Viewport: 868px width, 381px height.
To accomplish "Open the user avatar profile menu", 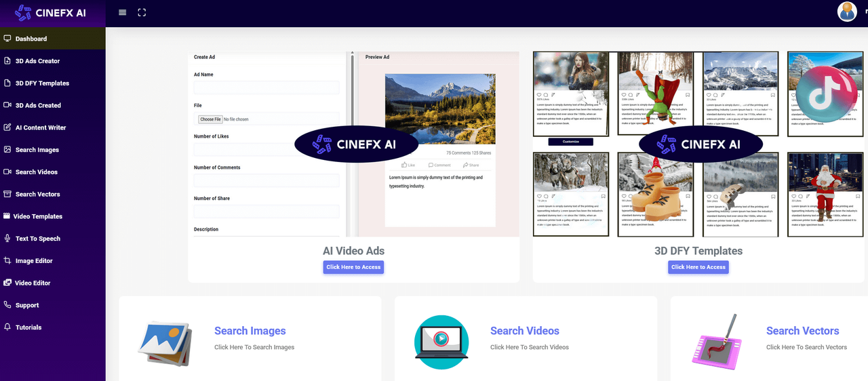I will [x=847, y=12].
